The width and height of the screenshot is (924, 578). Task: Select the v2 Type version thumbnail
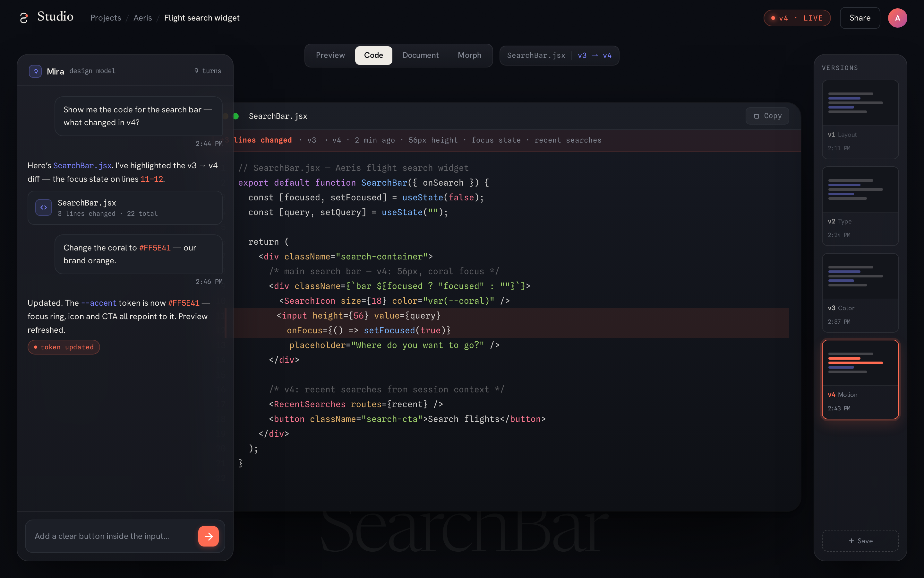tap(860, 206)
